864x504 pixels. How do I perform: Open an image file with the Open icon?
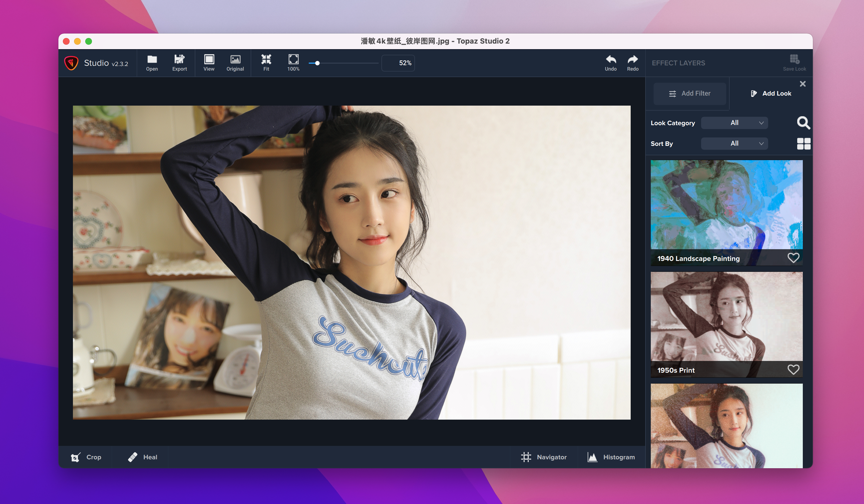152,63
